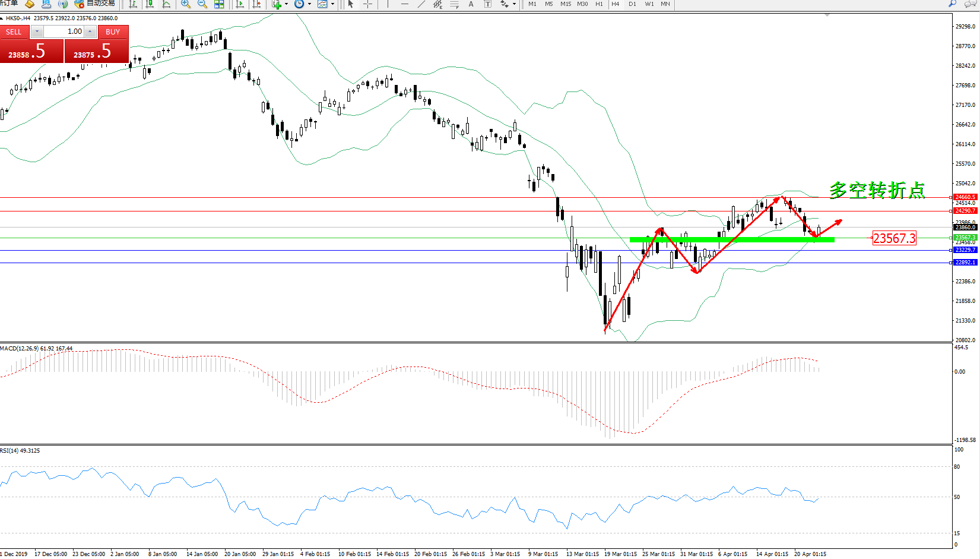Open the indicators list dropdown arrow
980x559 pixels.
coord(287,4)
